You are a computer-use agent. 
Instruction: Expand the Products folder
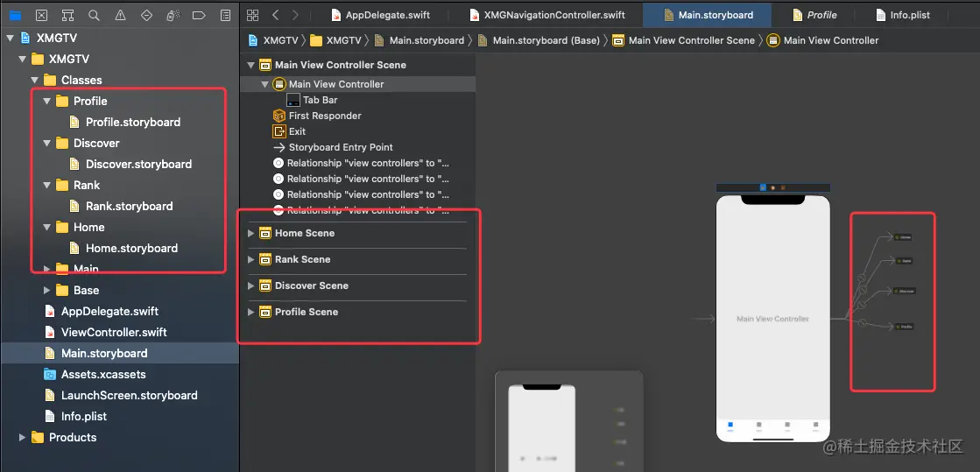tap(23, 437)
